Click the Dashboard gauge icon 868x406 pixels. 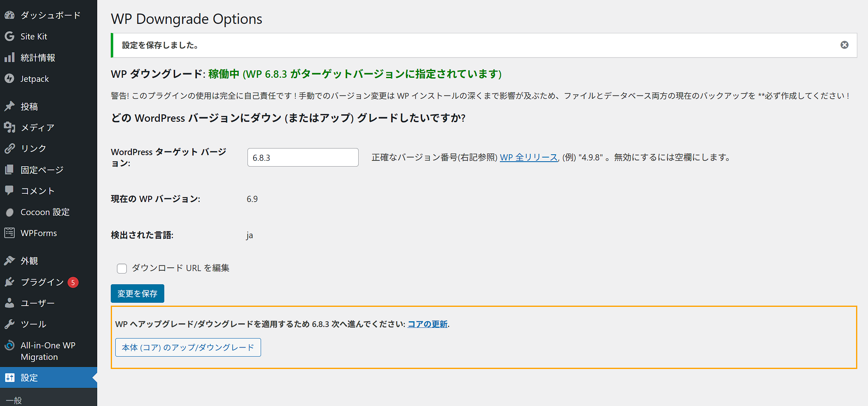9,15
